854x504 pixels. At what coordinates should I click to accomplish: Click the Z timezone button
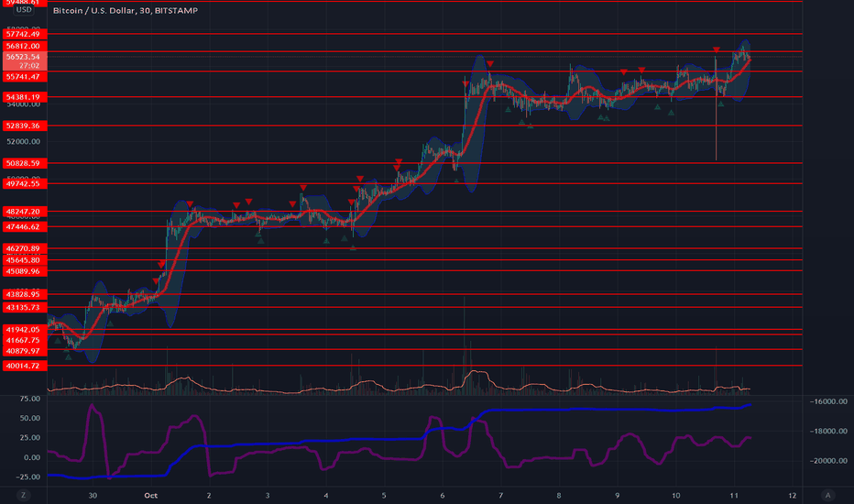[x=23, y=495]
